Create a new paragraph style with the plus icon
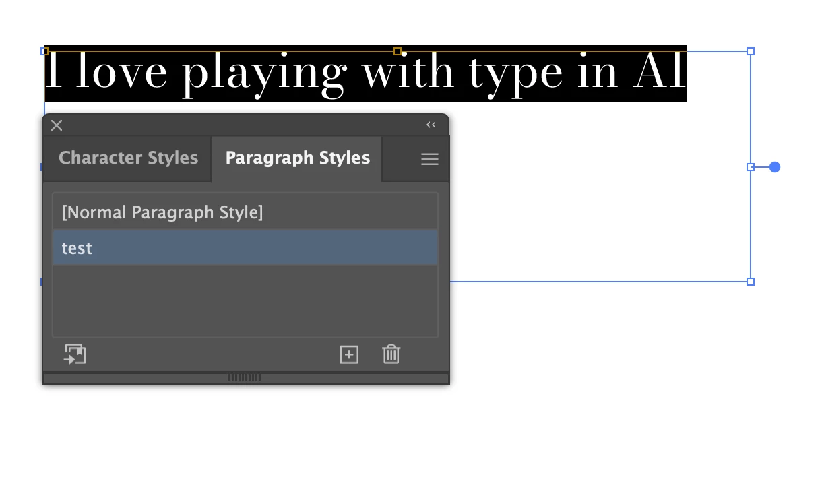Screen dimensions: 822x504 (x=349, y=354)
